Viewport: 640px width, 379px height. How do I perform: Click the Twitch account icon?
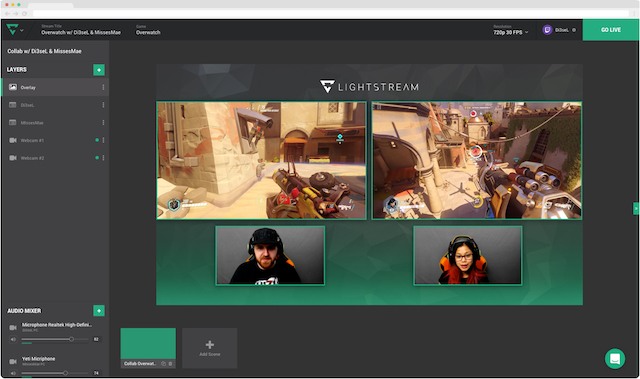click(x=547, y=30)
